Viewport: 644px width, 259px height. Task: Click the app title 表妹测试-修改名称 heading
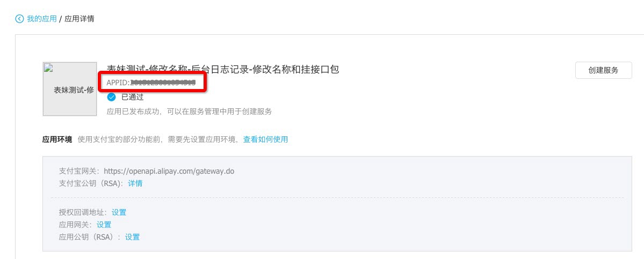pos(223,69)
